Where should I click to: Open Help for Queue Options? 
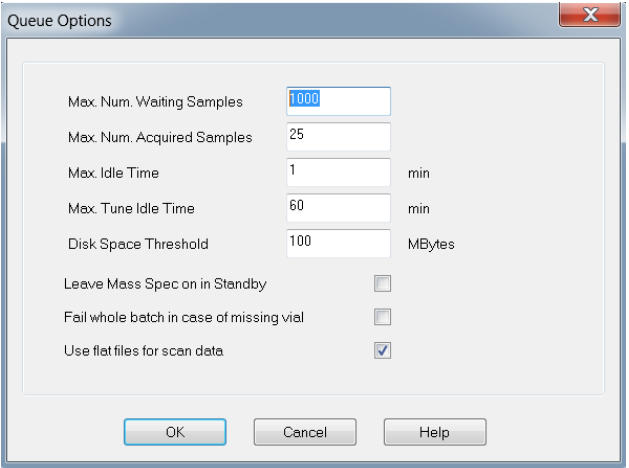click(x=435, y=431)
